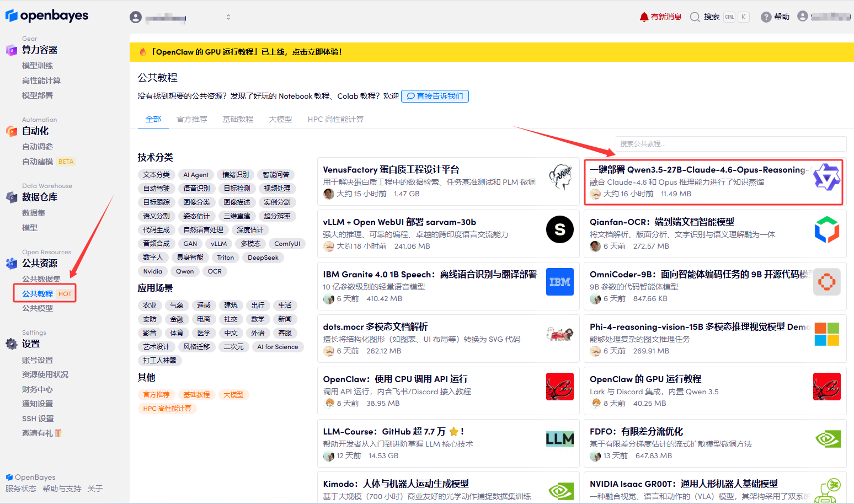Screen dimensions: 854x504
Task: Open 邀请有礼 in the sidebar
Action: (42, 433)
